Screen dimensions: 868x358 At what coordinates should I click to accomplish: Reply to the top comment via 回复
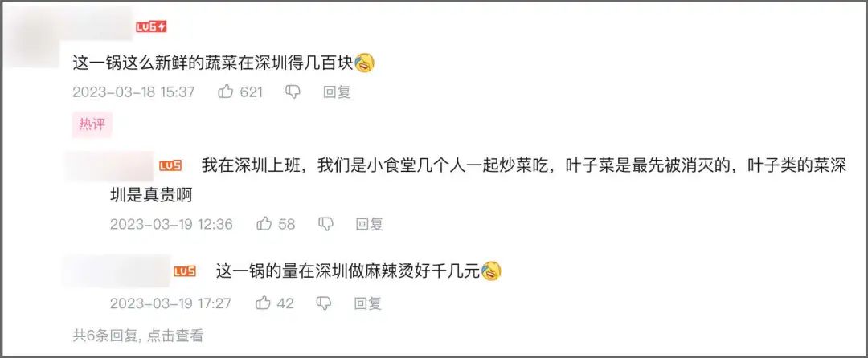[337, 92]
